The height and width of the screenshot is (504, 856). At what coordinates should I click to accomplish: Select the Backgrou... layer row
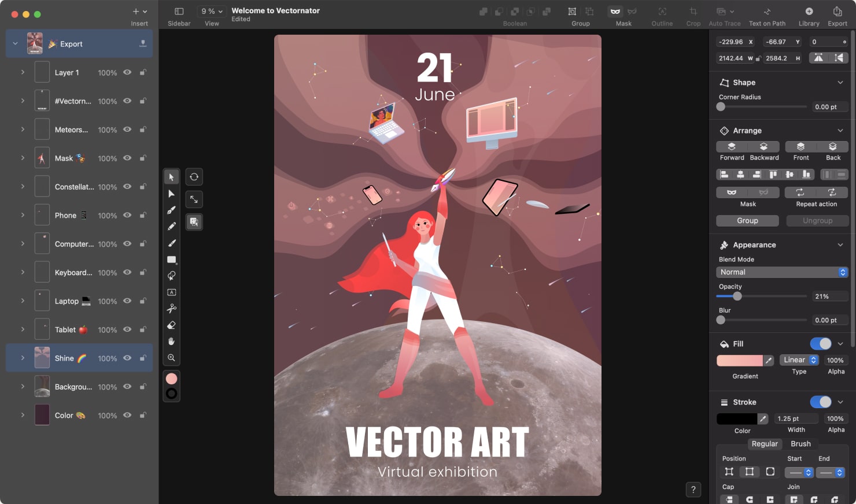pos(79,387)
